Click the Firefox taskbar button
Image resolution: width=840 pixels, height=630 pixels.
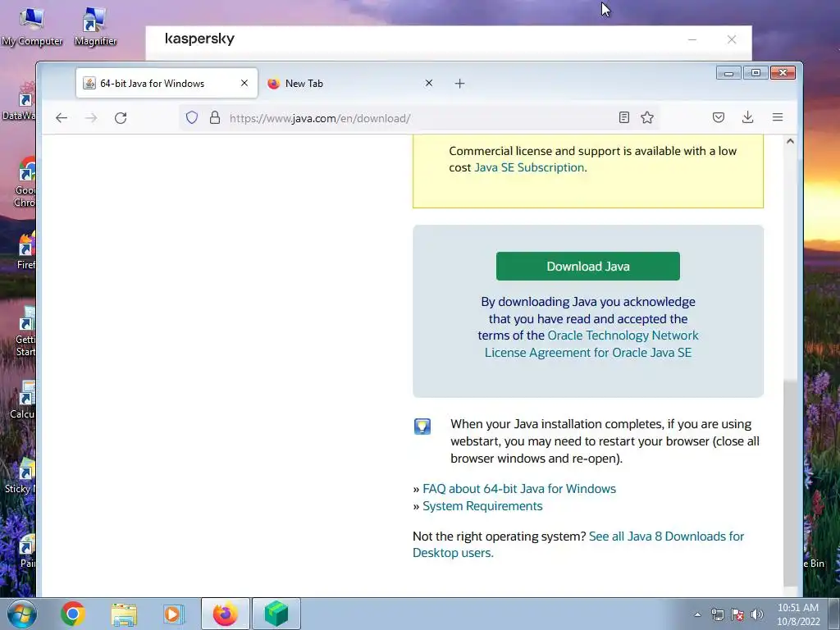pyautogui.click(x=225, y=614)
